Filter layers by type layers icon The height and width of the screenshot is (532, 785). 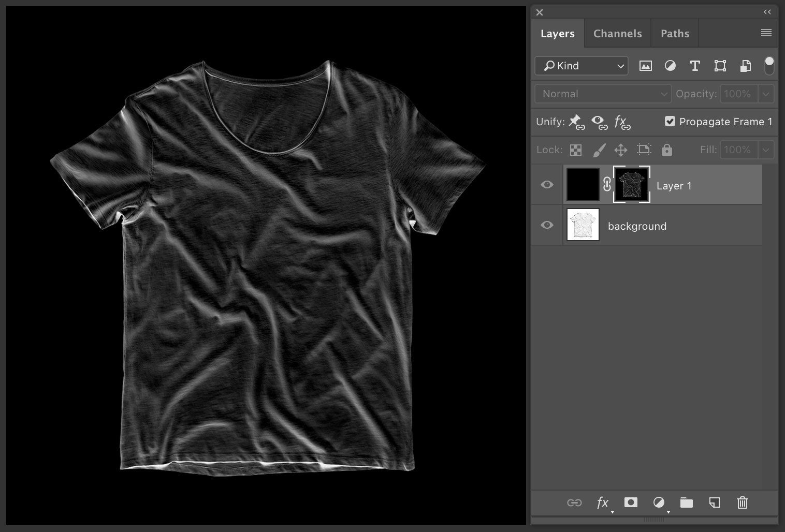tap(695, 66)
